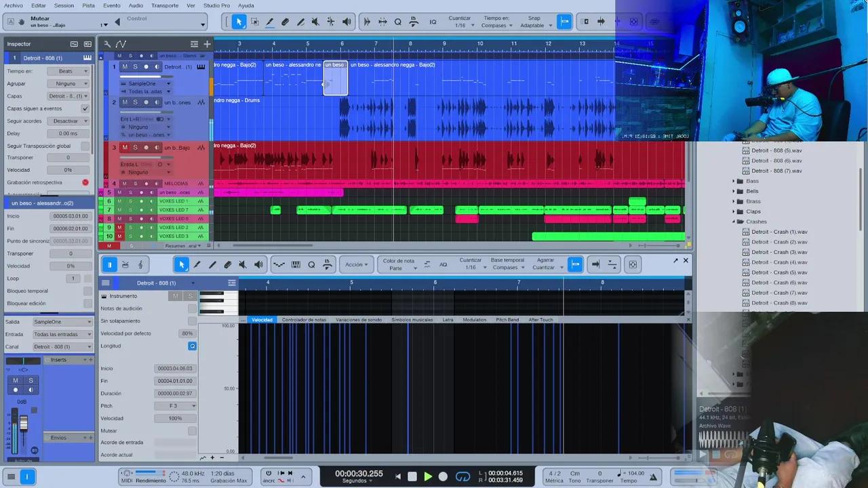Mute track 3 Bajo
The image size is (868, 488).
(124, 147)
